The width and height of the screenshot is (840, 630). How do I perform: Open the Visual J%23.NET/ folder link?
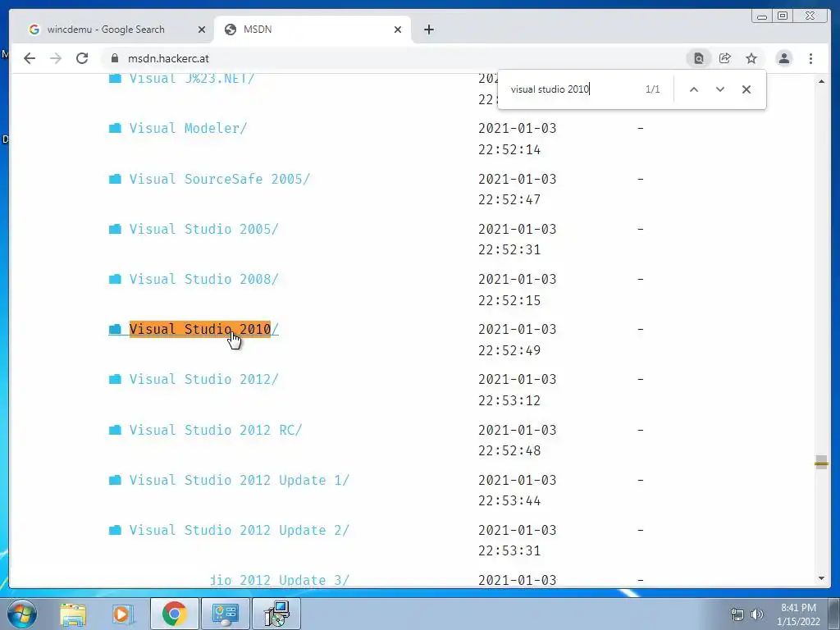click(192, 78)
